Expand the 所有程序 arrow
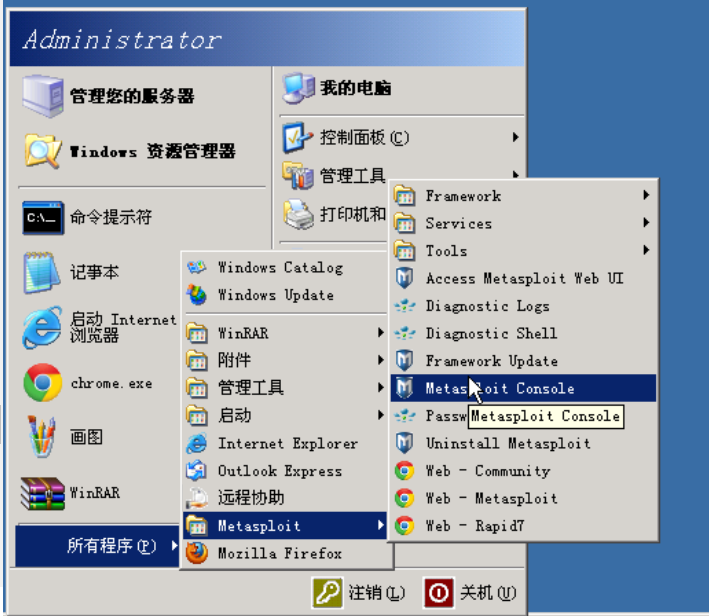The image size is (709, 616). click(174, 546)
